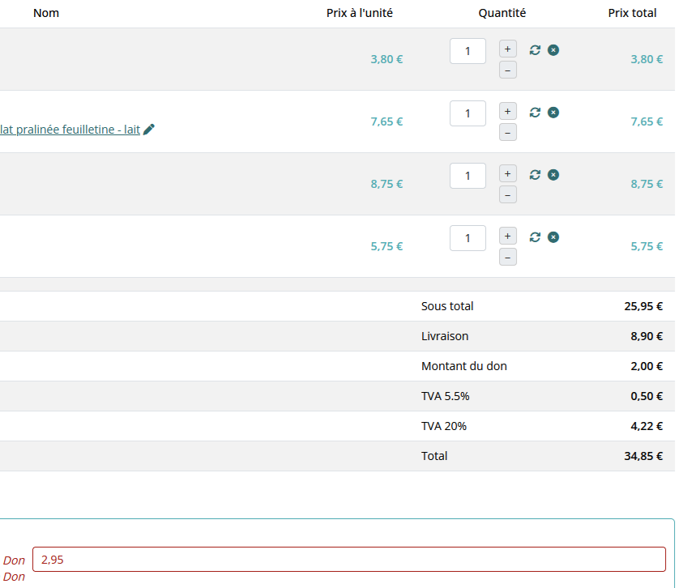Remove the 8,75 € item from cart
Image resolution: width=700 pixels, height=588 pixels.
553,175
